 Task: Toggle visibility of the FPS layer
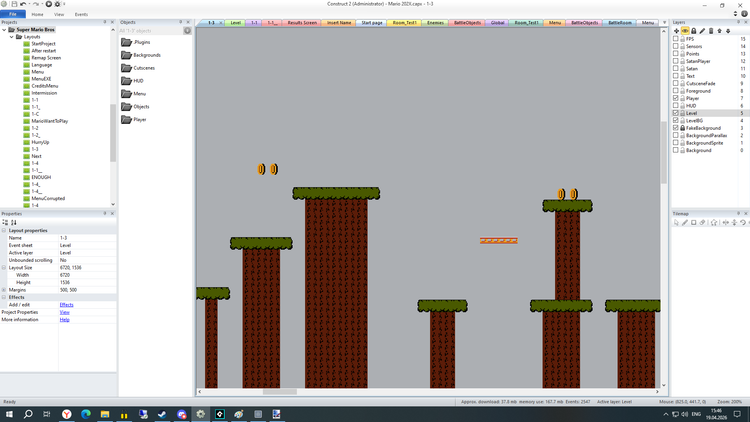(676, 39)
